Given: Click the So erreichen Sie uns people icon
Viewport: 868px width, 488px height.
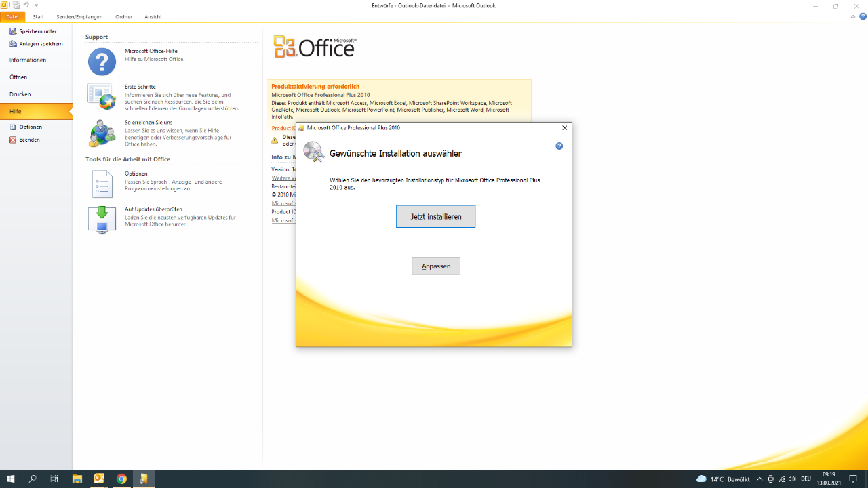Looking at the screenshot, I should coord(102,134).
